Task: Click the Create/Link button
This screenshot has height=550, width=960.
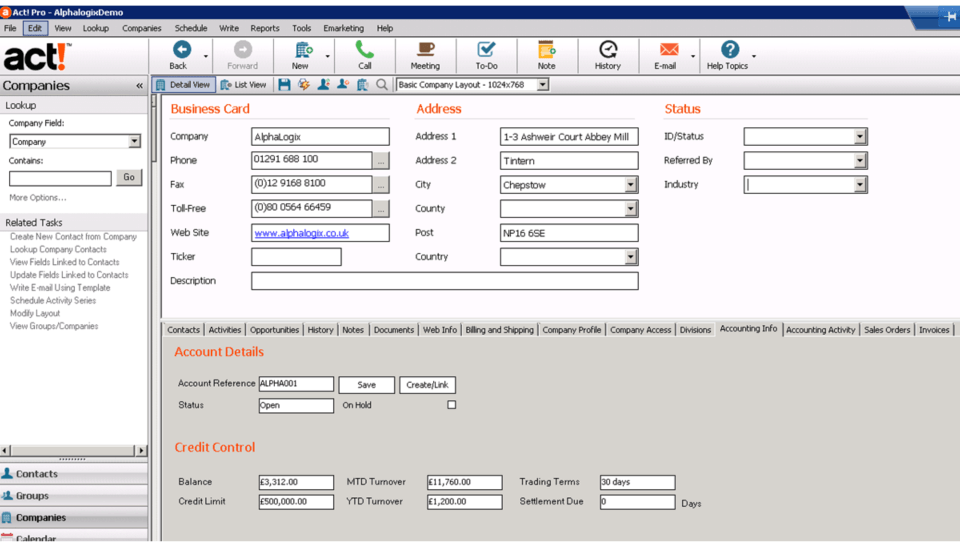Action: [427, 385]
